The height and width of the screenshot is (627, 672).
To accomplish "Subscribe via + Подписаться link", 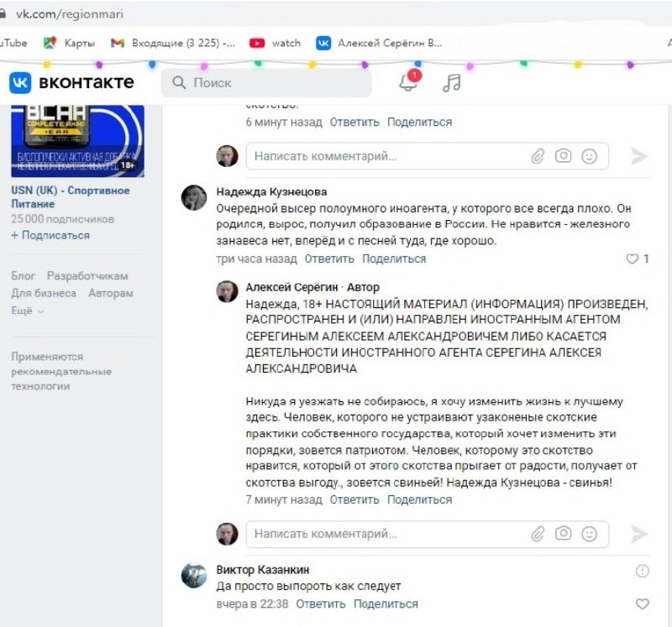I will (50, 235).
